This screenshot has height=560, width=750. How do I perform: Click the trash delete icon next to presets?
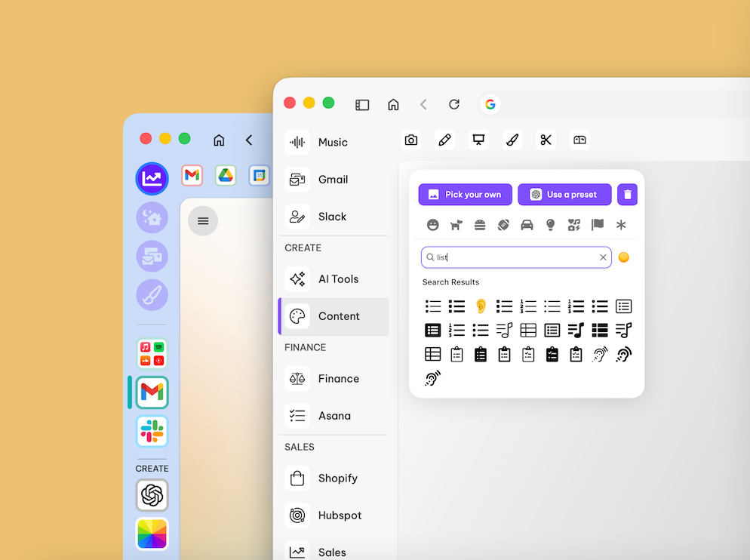click(x=627, y=194)
